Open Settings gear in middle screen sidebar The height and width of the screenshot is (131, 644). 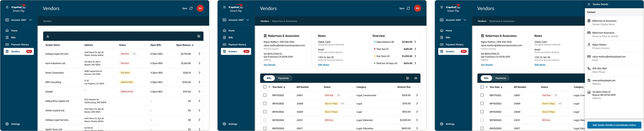(225, 124)
